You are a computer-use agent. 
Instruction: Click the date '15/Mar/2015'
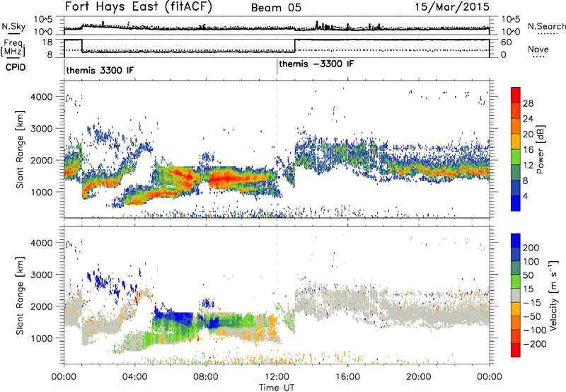click(x=452, y=6)
